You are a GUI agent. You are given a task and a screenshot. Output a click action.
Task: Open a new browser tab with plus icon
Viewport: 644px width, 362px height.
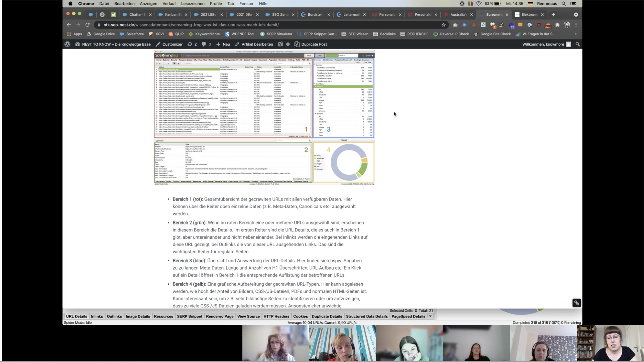pyautogui.click(x=553, y=14)
